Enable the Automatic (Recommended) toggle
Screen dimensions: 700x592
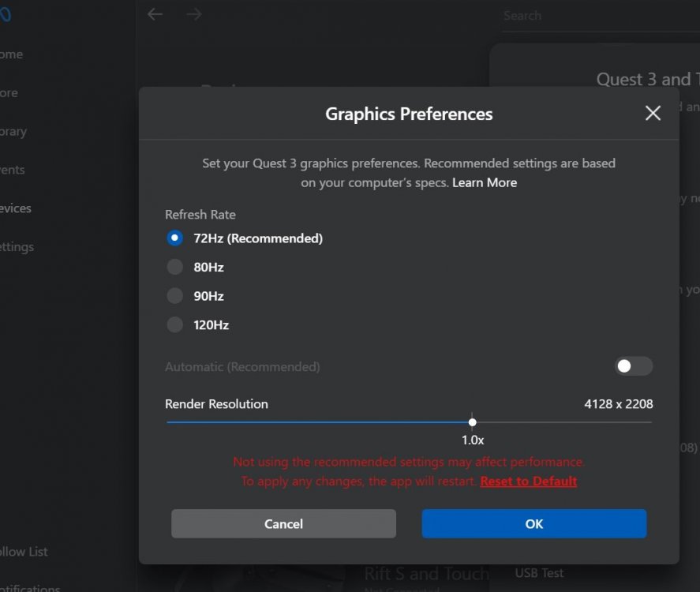tap(634, 366)
